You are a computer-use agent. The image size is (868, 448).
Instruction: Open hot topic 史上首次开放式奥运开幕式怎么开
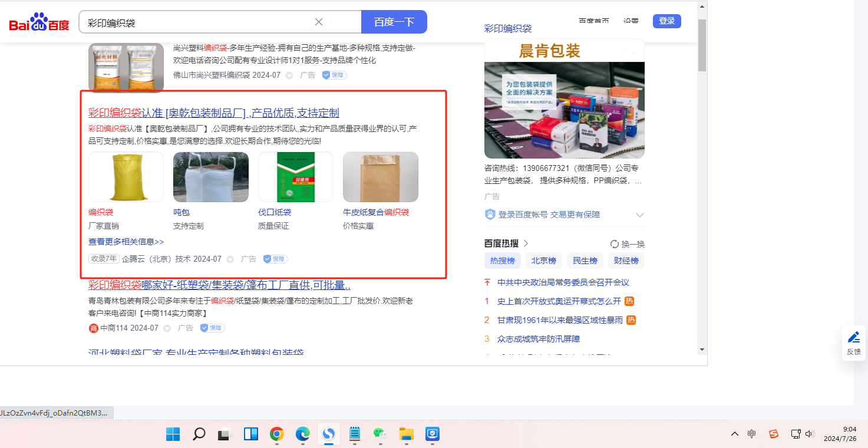click(x=559, y=301)
